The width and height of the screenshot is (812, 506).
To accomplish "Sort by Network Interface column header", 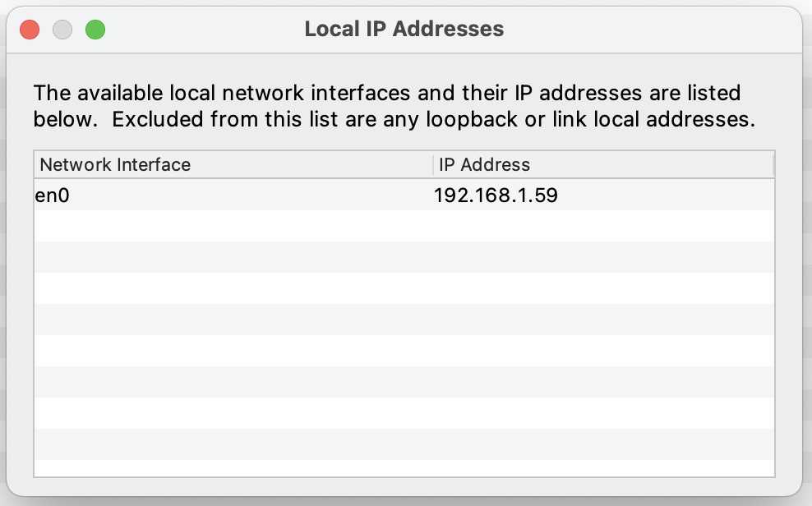I will tap(115, 164).
